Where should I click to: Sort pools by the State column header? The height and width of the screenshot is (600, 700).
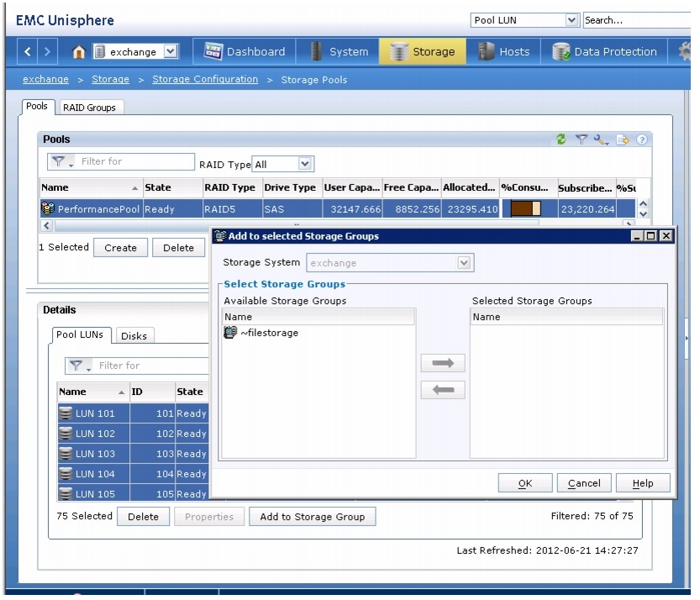coord(172,187)
